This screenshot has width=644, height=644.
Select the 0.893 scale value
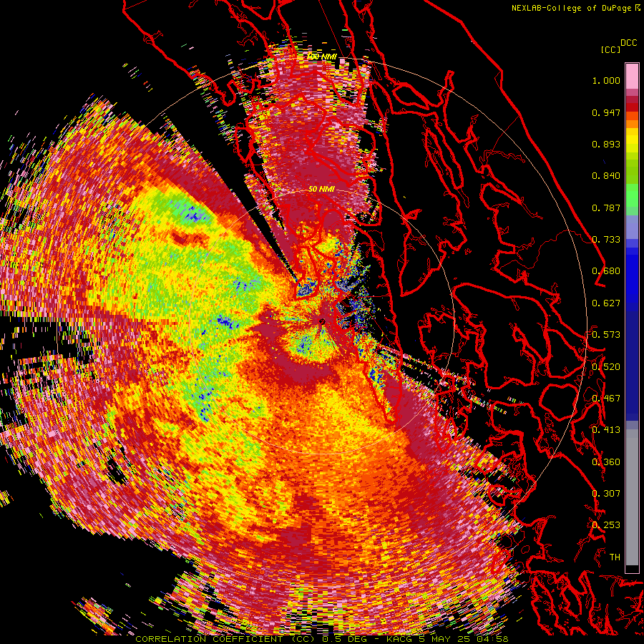(606, 144)
